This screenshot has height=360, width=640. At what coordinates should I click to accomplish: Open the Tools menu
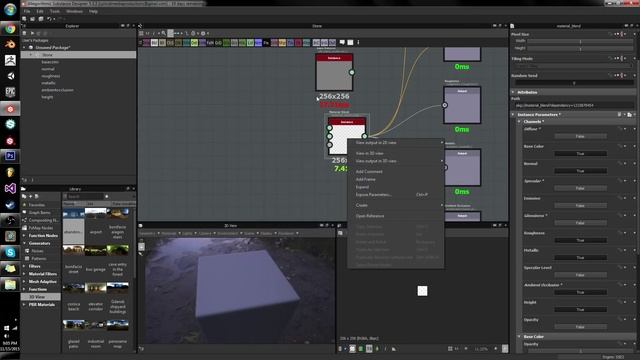(55, 11)
